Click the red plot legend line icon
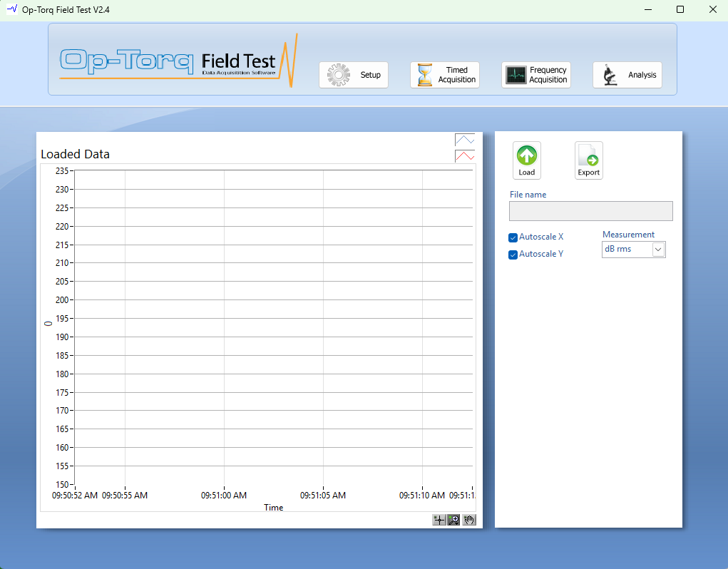The image size is (728, 569). (x=464, y=156)
